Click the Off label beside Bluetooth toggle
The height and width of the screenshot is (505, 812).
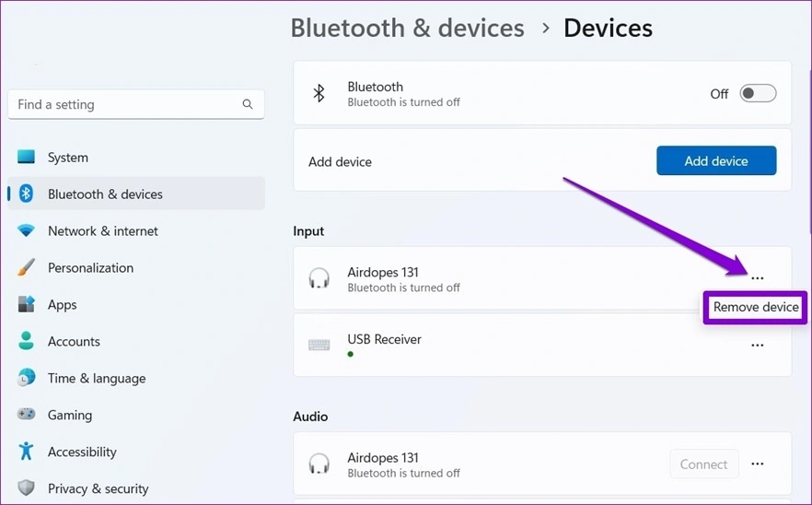coord(719,94)
